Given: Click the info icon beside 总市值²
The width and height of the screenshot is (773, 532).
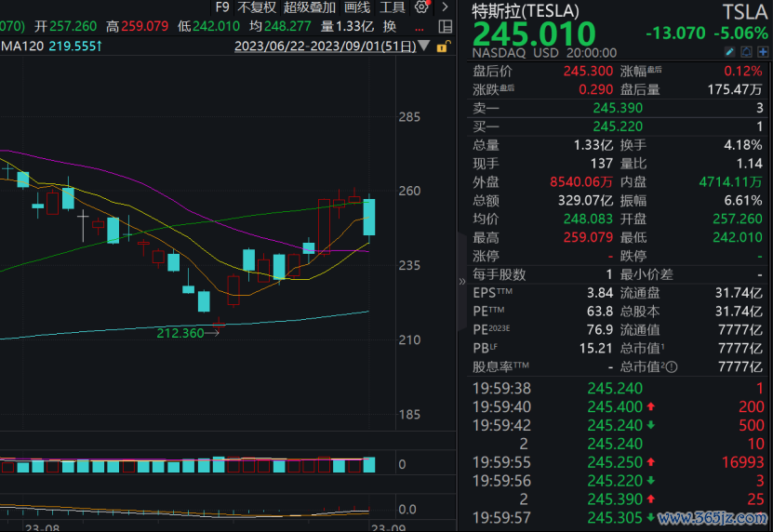Looking at the screenshot, I should coord(672,366).
